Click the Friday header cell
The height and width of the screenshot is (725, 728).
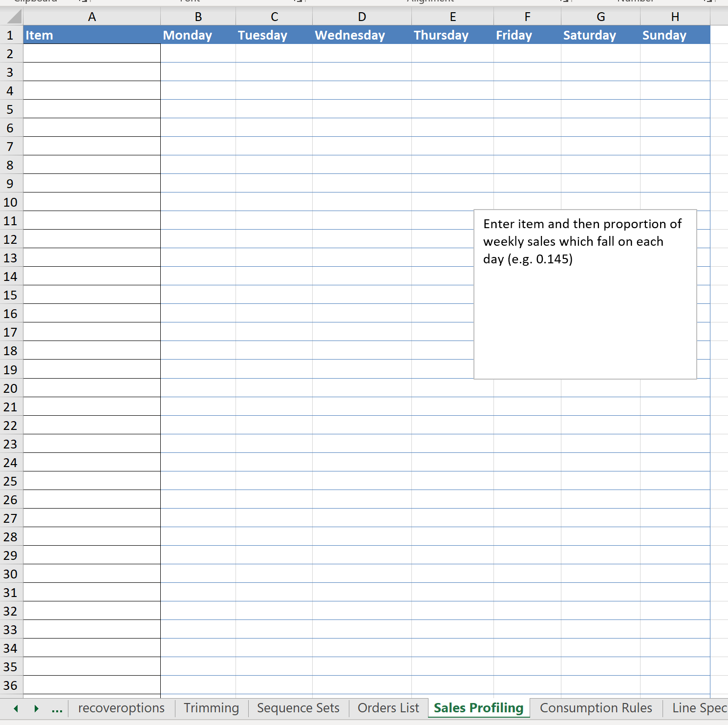(527, 35)
